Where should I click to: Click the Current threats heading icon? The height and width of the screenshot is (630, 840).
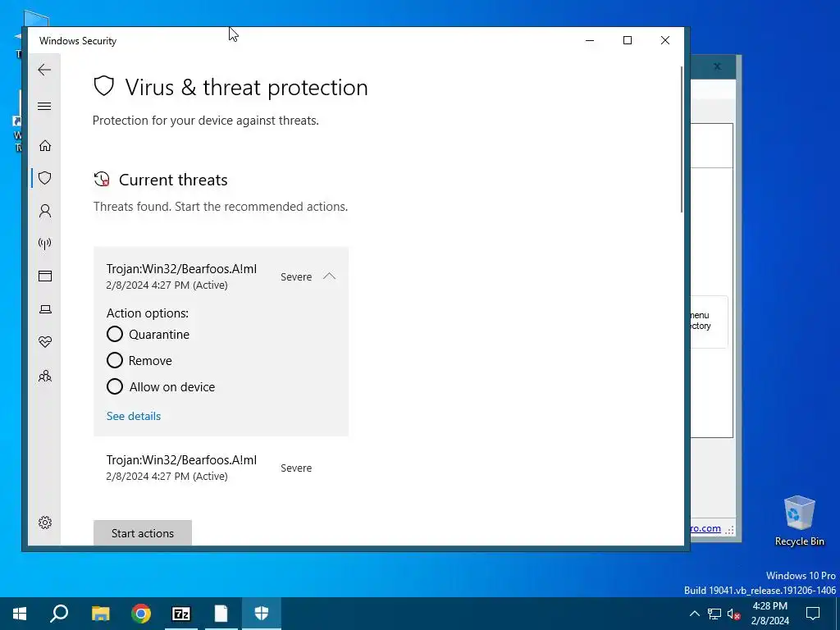[x=102, y=180]
